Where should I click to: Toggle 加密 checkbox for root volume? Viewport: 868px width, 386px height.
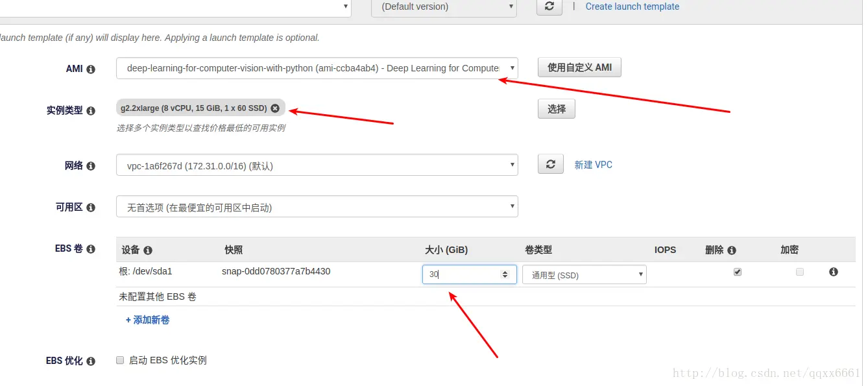pyautogui.click(x=800, y=272)
